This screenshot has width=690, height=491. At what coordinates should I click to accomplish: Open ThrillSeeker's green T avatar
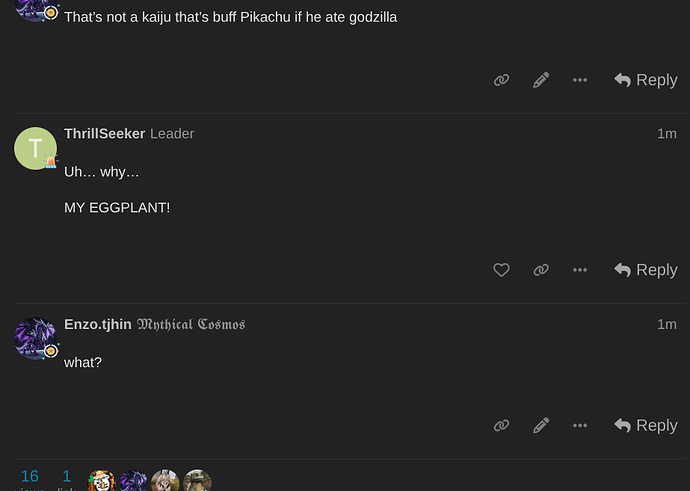pyautogui.click(x=35, y=148)
